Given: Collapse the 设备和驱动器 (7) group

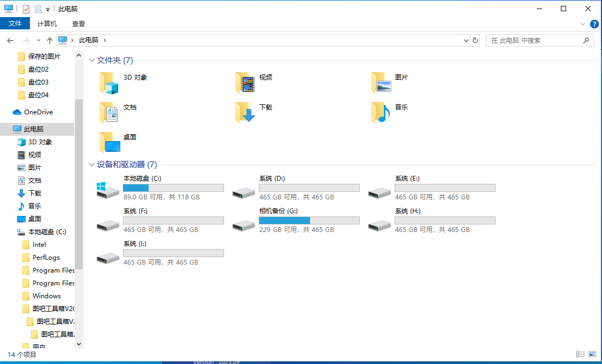Looking at the screenshot, I should (x=91, y=164).
